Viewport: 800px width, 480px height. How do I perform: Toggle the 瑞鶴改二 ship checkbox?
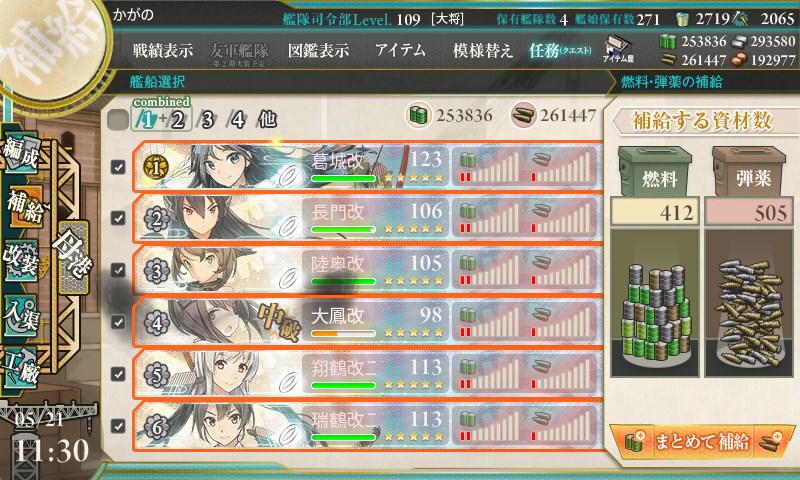118,426
